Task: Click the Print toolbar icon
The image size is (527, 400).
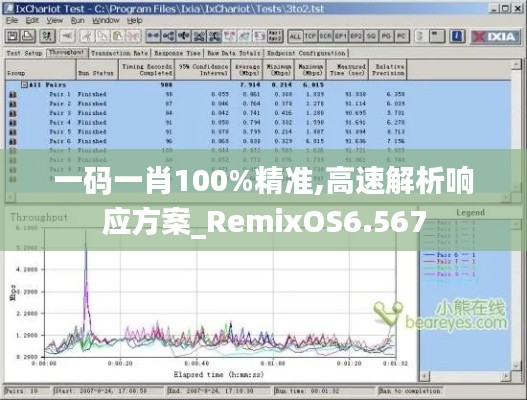Action: click(28, 36)
